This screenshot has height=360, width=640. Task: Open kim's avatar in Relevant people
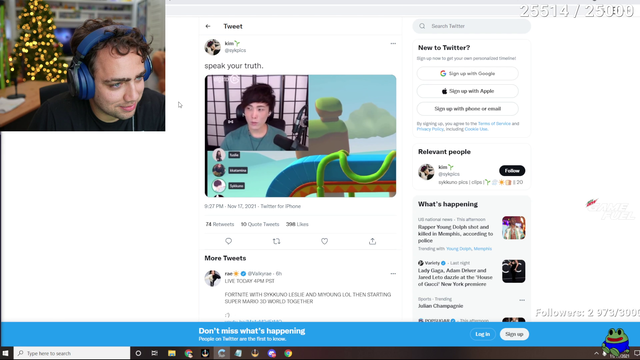click(426, 172)
